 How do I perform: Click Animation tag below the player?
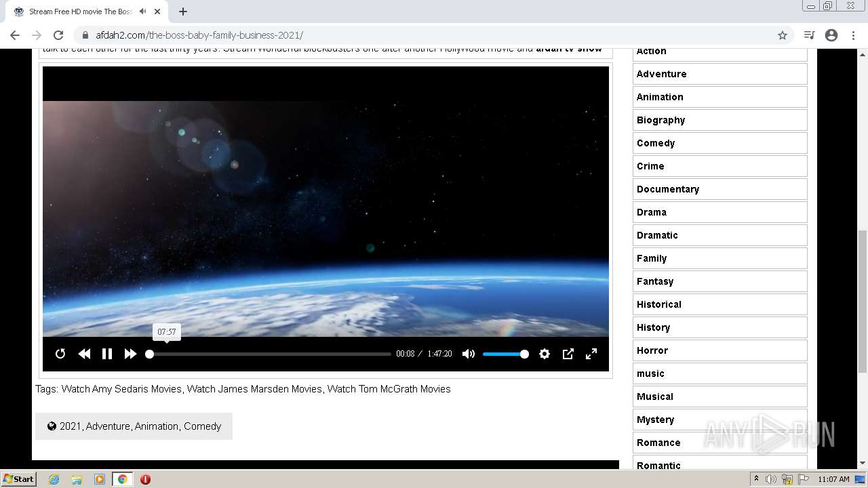pos(157,426)
